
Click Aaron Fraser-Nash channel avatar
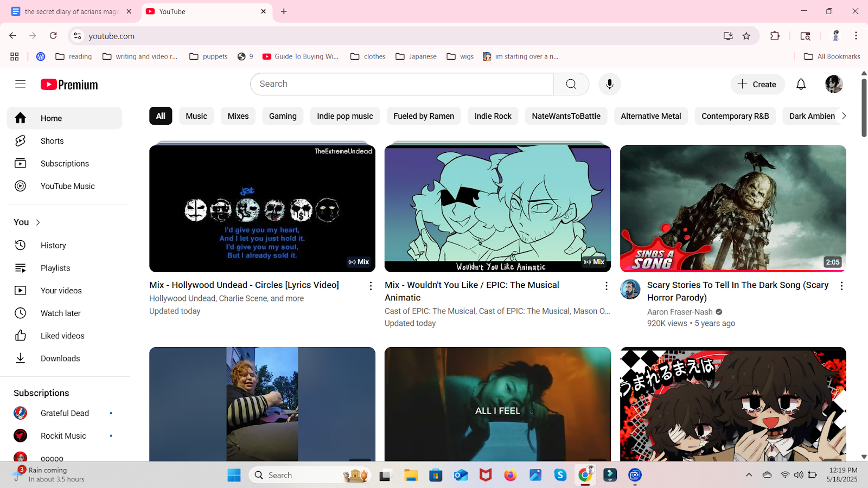click(x=630, y=290)
